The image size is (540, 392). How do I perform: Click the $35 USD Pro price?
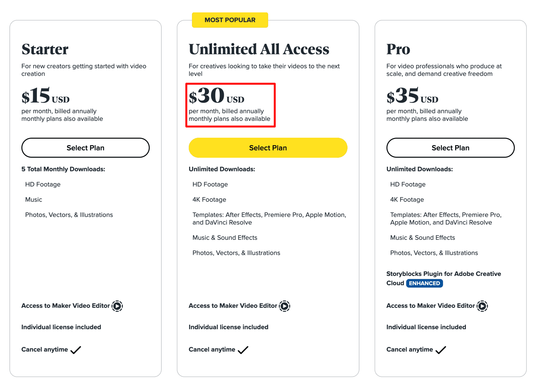point(412,96)
